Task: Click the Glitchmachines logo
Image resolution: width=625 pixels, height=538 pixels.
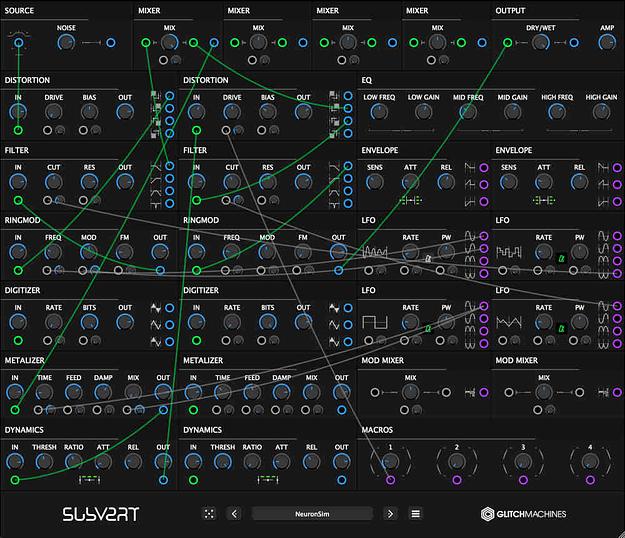Action: pyautogui.click(x=523, y=514)
